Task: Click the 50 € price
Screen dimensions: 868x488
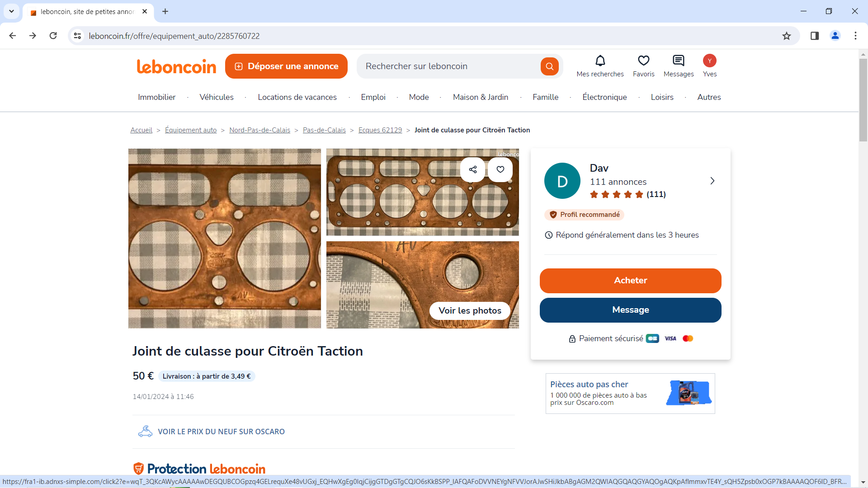Action: tap(143, 376)
